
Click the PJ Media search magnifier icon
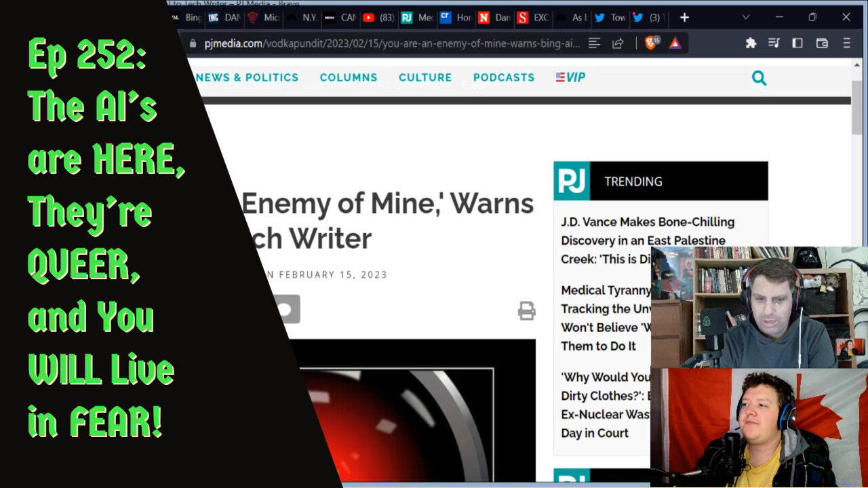coord(759,78)
